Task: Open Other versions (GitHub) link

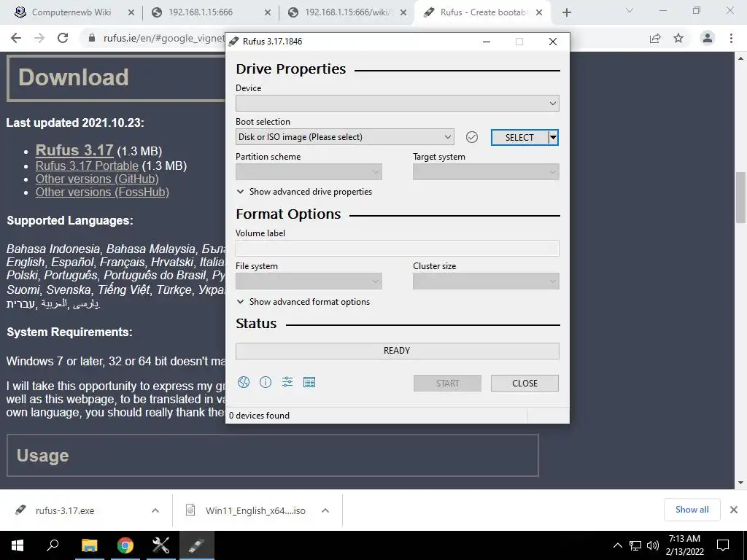Action: point(97,179)
